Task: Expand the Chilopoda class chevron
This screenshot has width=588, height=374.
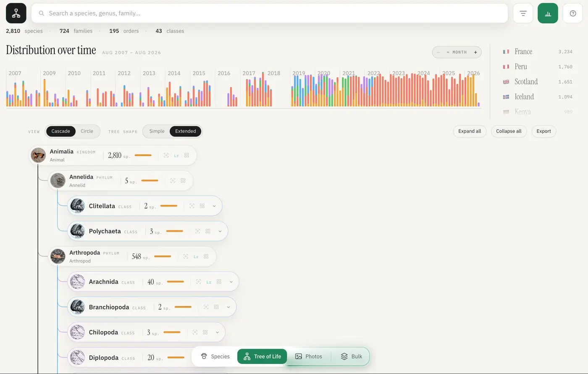Action: click(x=217, y=332)
